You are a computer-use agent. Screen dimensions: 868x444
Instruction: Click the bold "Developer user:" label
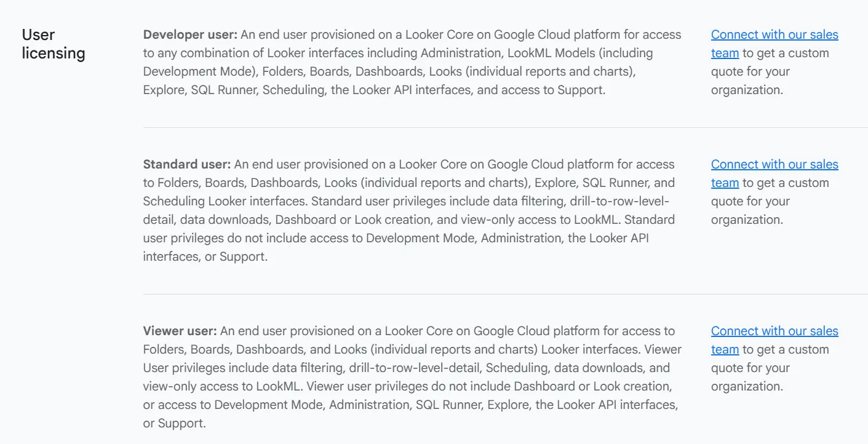pyautogui.click(x=190, y=34)
